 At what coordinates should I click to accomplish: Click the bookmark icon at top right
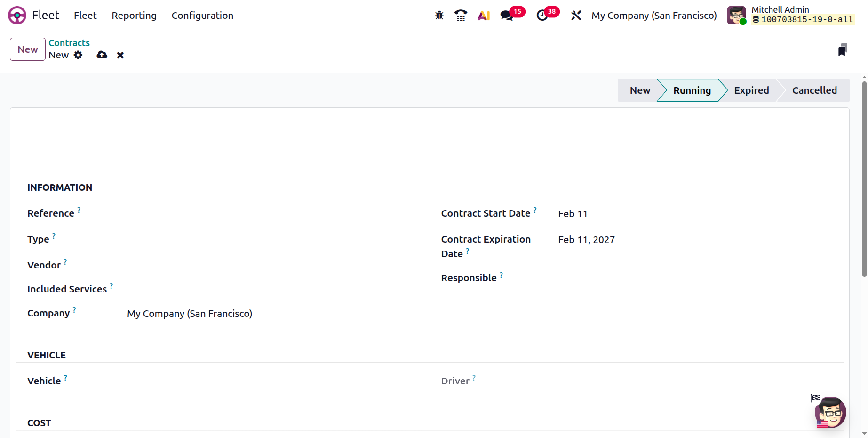[x=842, y=50]
